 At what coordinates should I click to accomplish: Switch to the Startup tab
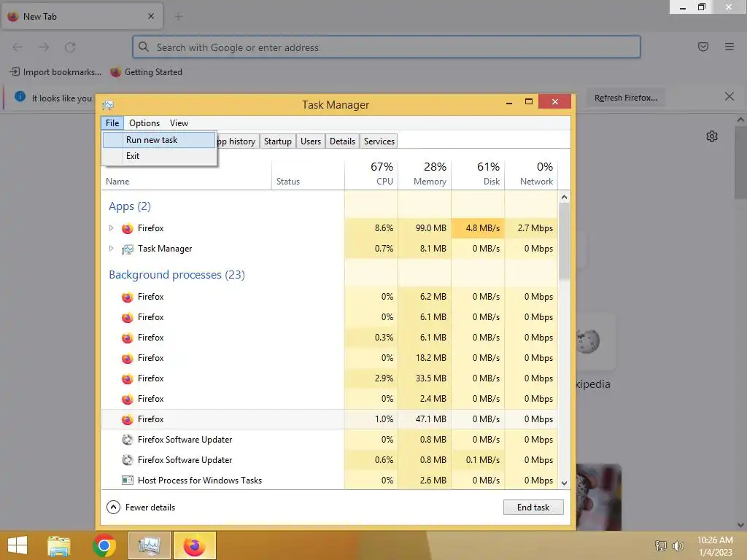tap(278, 141)
